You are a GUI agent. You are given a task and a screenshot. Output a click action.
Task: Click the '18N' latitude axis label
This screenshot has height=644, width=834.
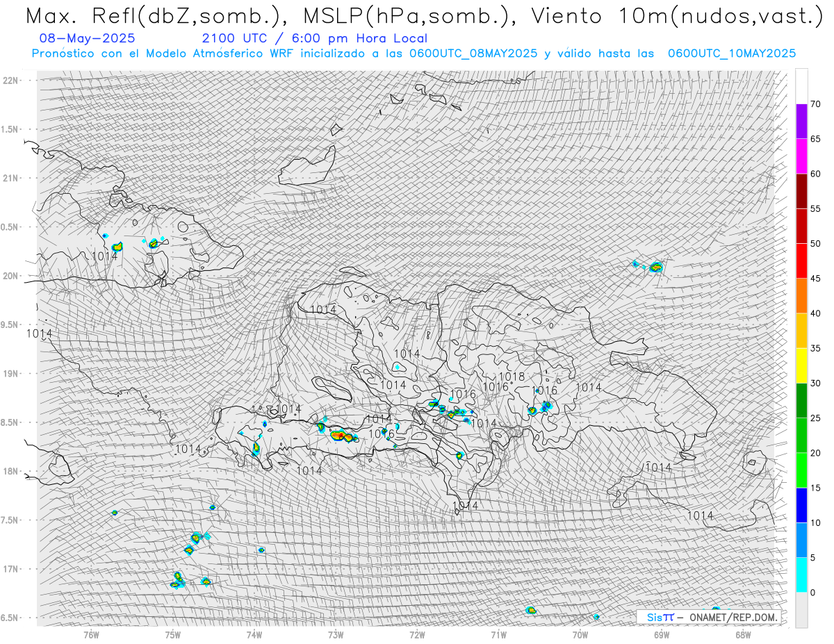(10, 471)
